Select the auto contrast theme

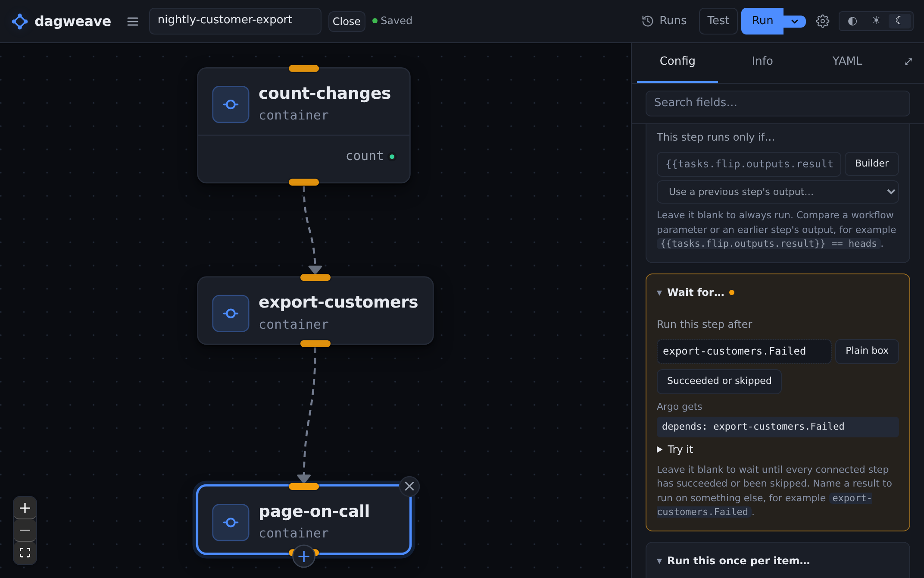852,21
